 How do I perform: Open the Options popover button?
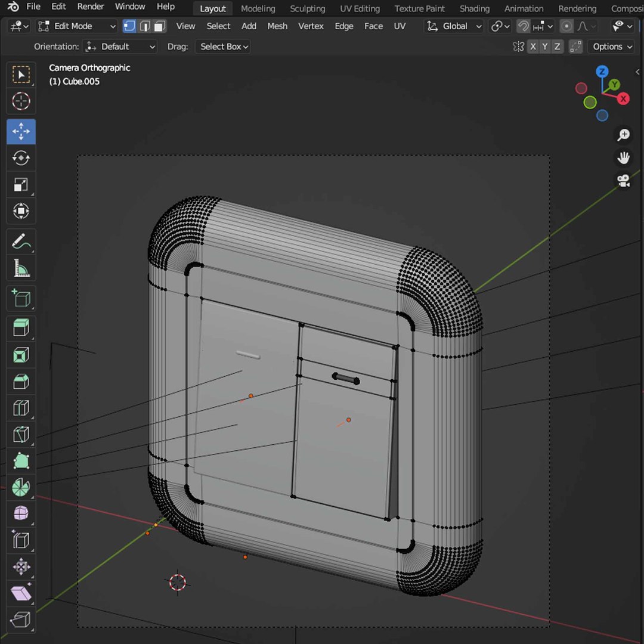[x=612, y=47]
